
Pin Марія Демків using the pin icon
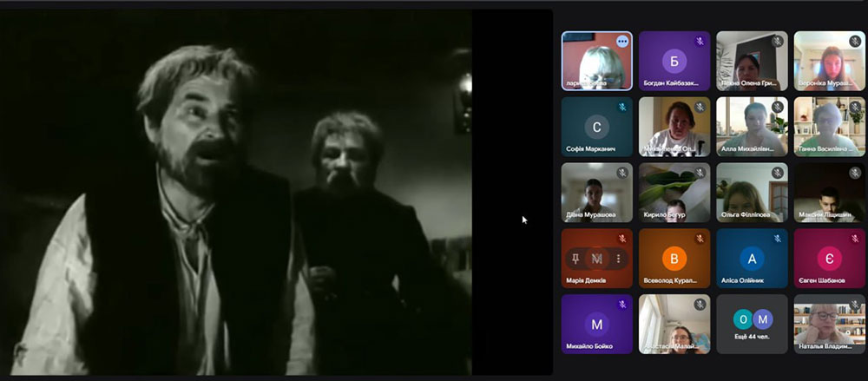(575, 259)
